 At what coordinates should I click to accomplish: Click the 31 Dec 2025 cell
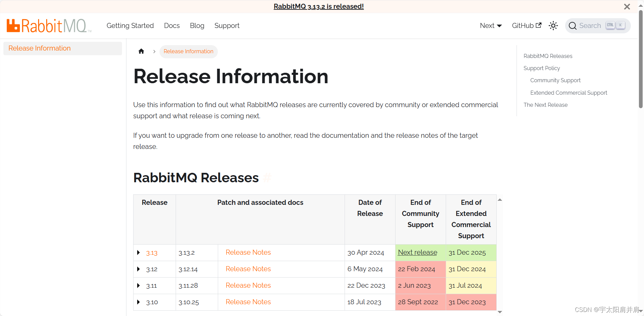471,253
